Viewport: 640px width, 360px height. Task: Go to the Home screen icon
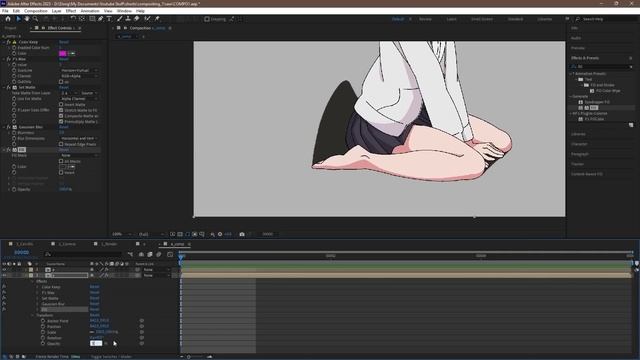click(8, 19)
